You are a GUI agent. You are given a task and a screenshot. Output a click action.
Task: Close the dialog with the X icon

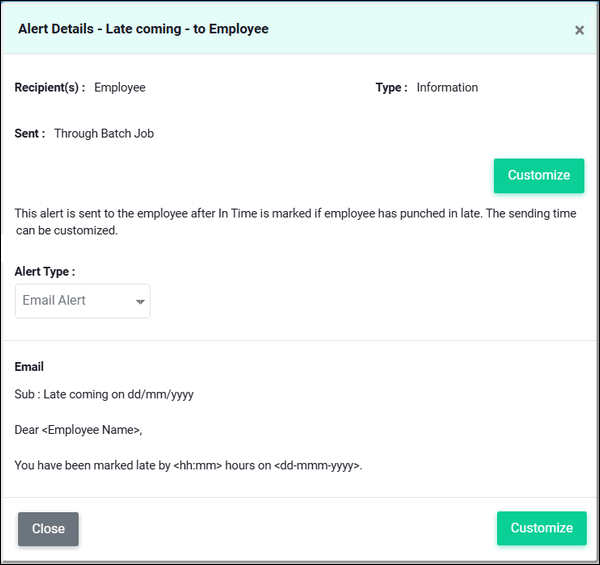click(x=579, y=30)
